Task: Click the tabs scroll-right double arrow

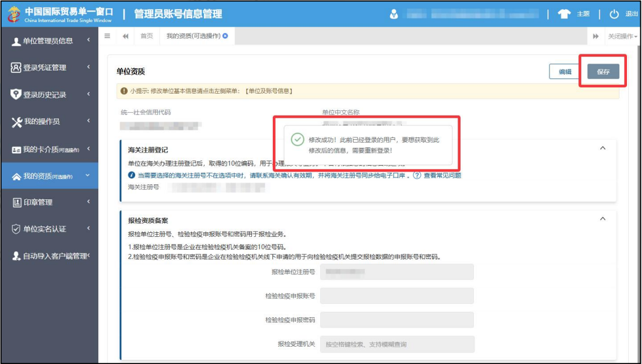Action: (x=595, y=36)
